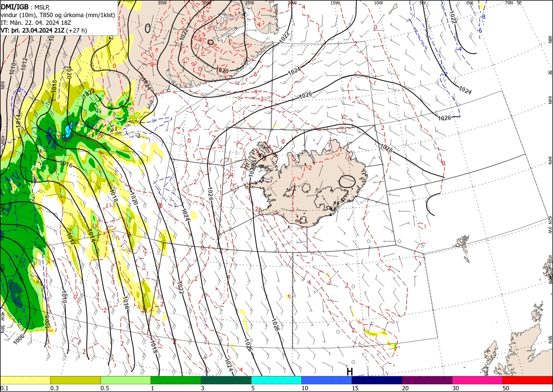553x392 pixels.
Task: Click the '30W' longitude label
Action: click(206, 3)
